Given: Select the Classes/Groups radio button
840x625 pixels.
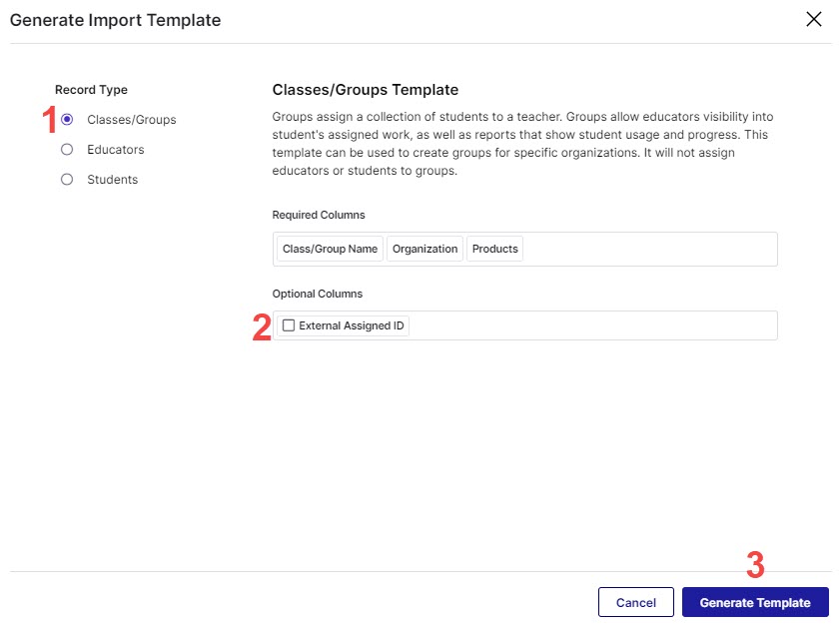Looking at the screenshot, I should pyautogui.click(x=67, y=120).
